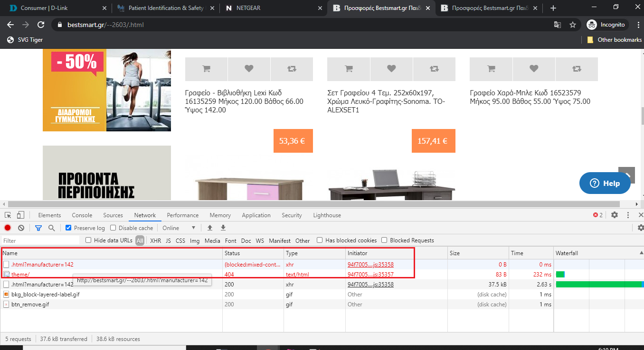The height and width of the screenshot is (350, 644).
Task: Open the network search magnifier
Action: pyautogui.click(x=52, y=228)
